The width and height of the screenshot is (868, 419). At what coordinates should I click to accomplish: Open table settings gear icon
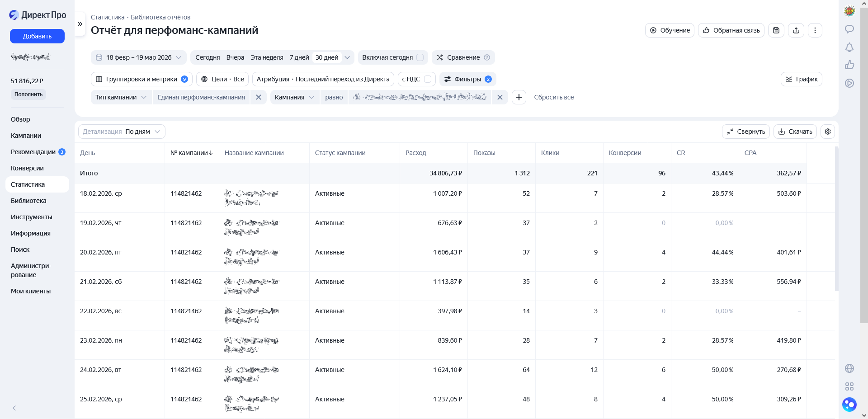point(828,132)
